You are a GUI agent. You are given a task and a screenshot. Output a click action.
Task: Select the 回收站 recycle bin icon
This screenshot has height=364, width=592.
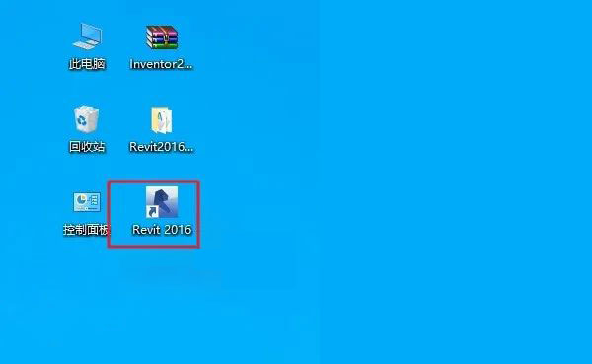pos(87,119)
